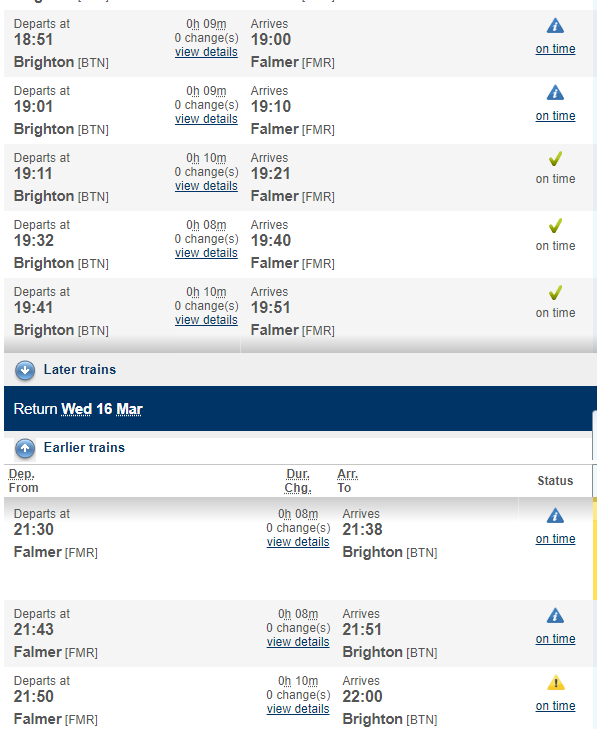The width and height of the screenshot is (597, 729).
Task: Click green checkmark for 19:41 train
Action: [x=555, y=293]
